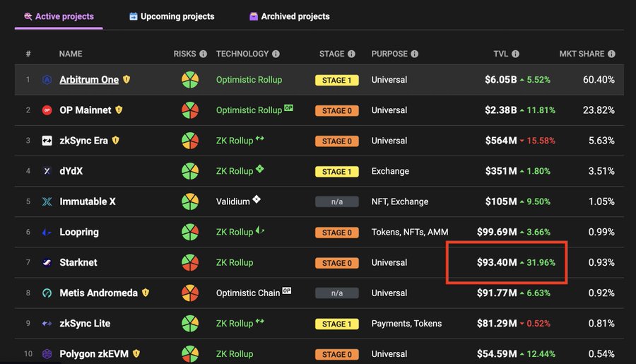Click the risk pie chart for OP Mainnet

click(x=190, y=110)
